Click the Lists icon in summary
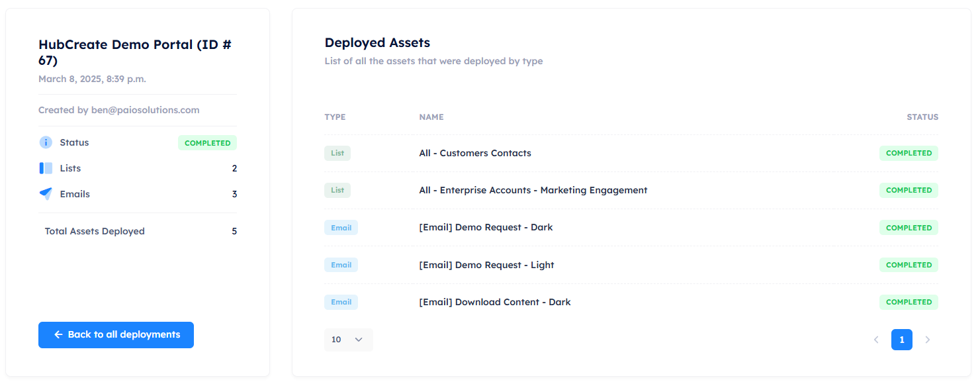The image size is (980, 384). click(x=46, y=168)
